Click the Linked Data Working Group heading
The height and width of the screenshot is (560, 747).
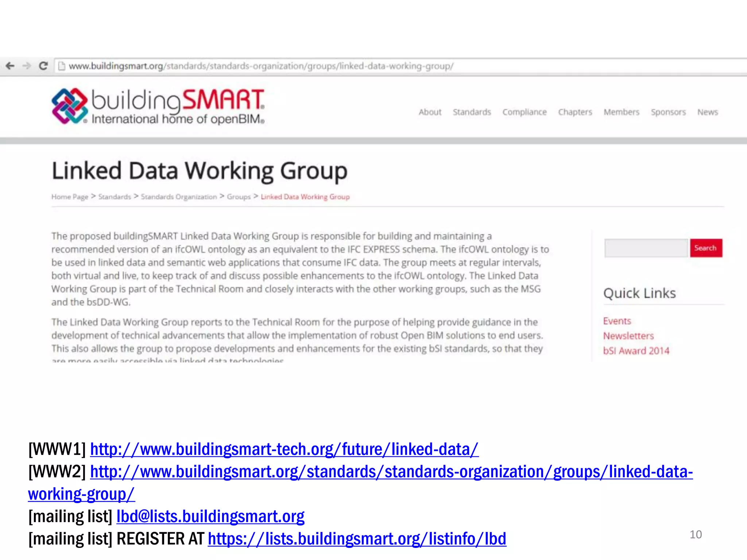[200, 171]
